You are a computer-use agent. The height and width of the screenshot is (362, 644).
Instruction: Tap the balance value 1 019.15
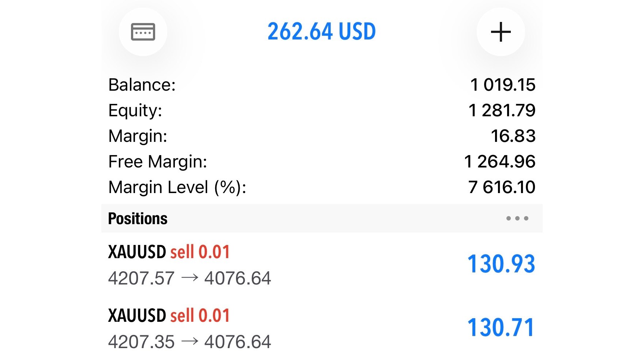(x=503, y=85)
